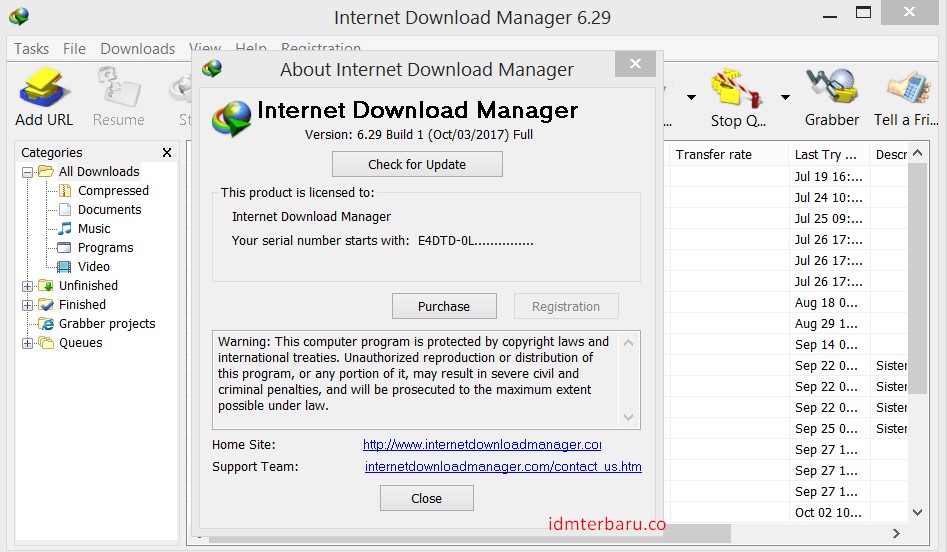This screenshot has height=552, width=947.
Task: Select the Programs category
Action: pos(106,248)
